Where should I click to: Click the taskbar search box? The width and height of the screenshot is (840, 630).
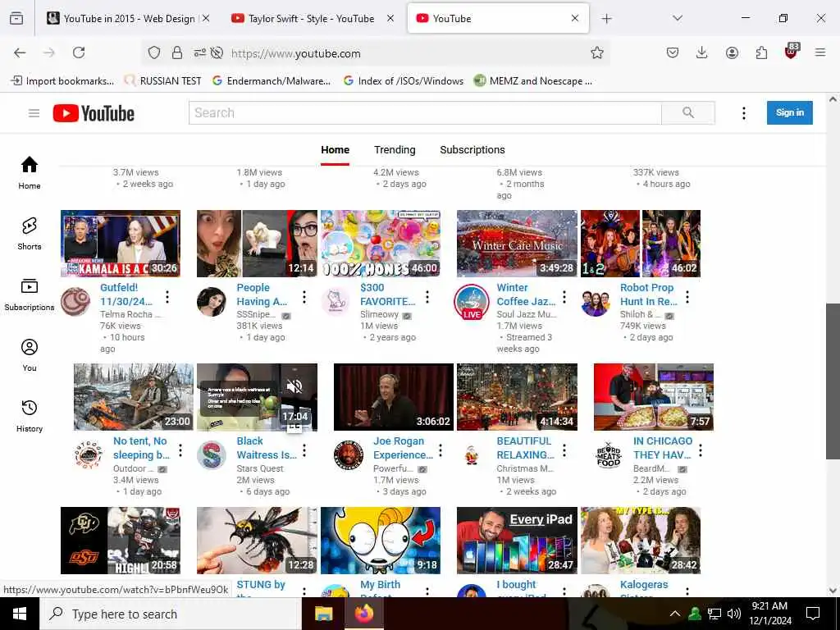pyautogui.click(x=171, y=614)
